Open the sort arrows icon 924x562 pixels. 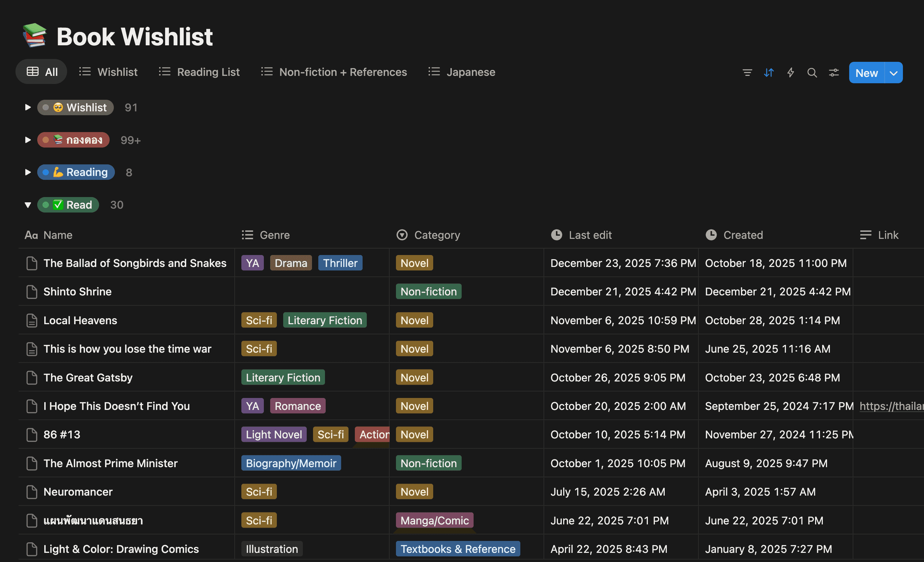coord(769,72)
